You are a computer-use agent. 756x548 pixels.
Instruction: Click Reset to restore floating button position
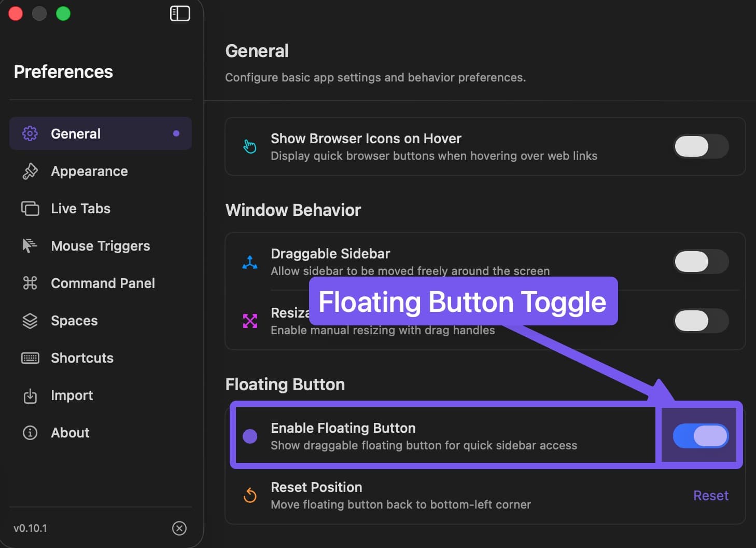[711, 496]
